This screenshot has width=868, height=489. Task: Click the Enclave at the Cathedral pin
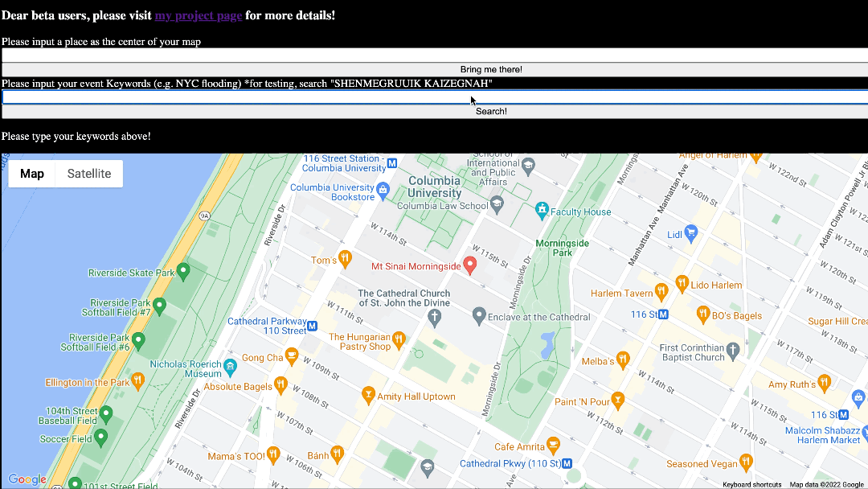coord(479,316)
